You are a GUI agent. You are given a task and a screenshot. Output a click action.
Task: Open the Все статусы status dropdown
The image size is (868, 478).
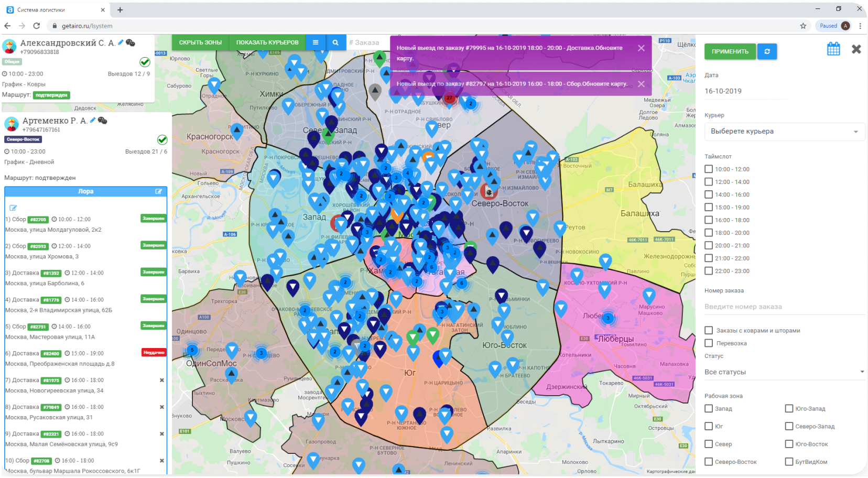[784, 372]
